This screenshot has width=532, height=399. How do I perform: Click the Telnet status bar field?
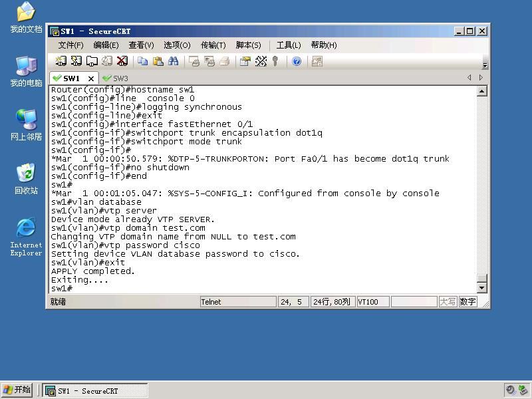click(x=238, y=302)
